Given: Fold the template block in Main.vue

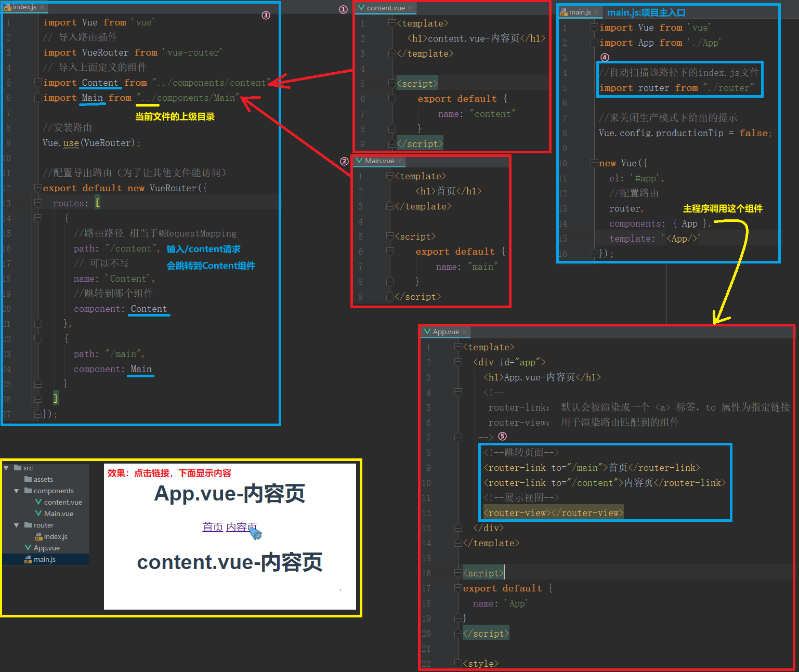Looking at the screenshot, I should coord(390,176).
